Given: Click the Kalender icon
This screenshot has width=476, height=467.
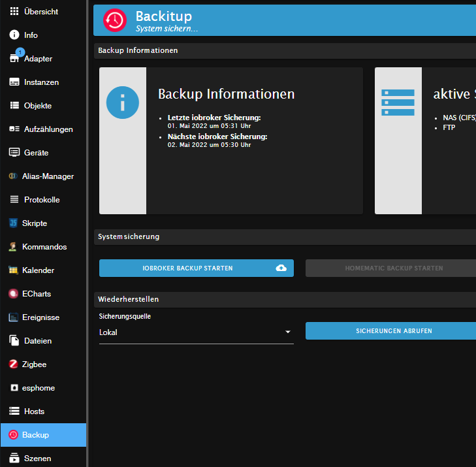Looking at the screenshot, I should (13, 270).
